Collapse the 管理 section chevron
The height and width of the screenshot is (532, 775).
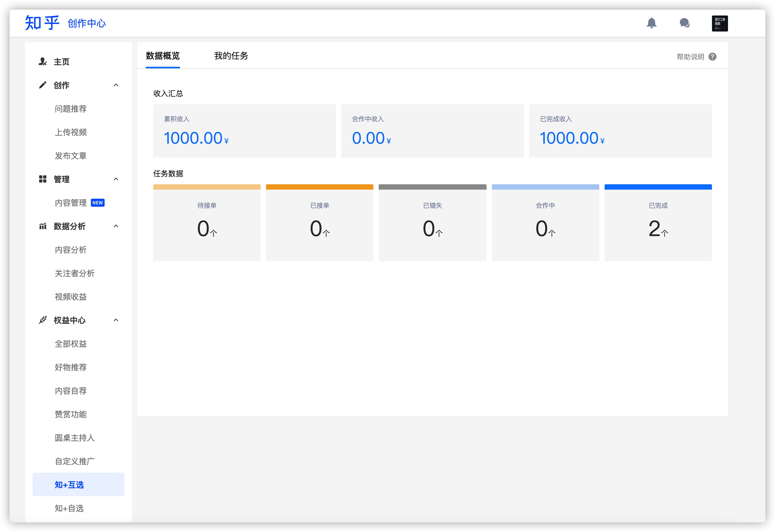(x=116, y=179)
